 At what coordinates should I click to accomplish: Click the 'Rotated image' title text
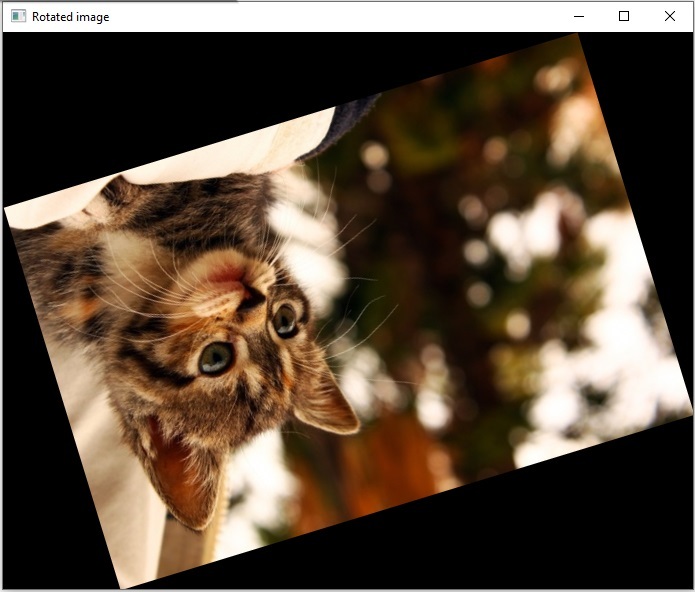point(70,17)
